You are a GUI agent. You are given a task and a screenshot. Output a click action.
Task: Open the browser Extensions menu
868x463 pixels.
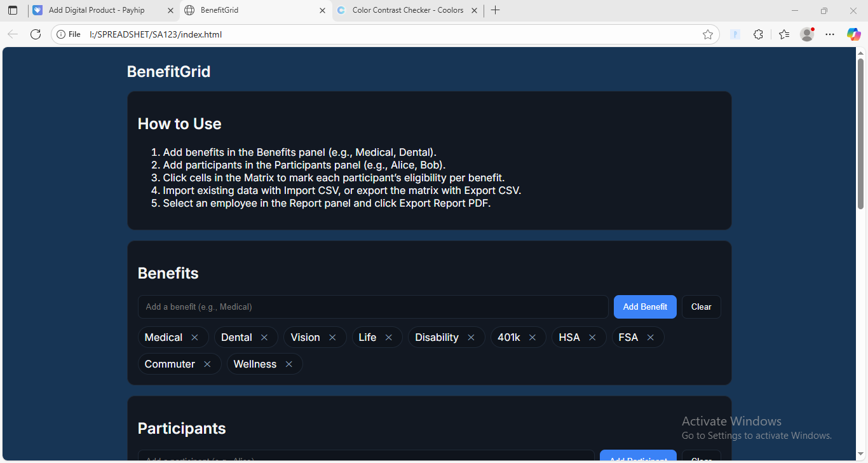point(758,34)
